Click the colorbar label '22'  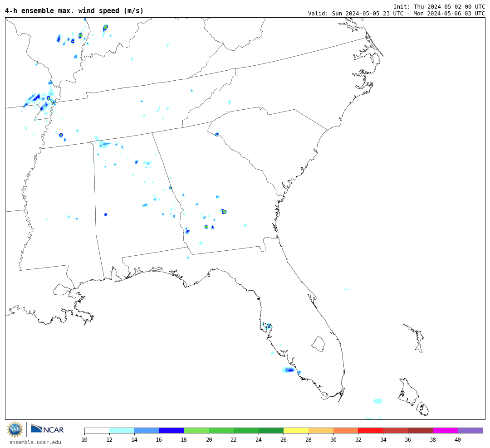click(234, 440)
